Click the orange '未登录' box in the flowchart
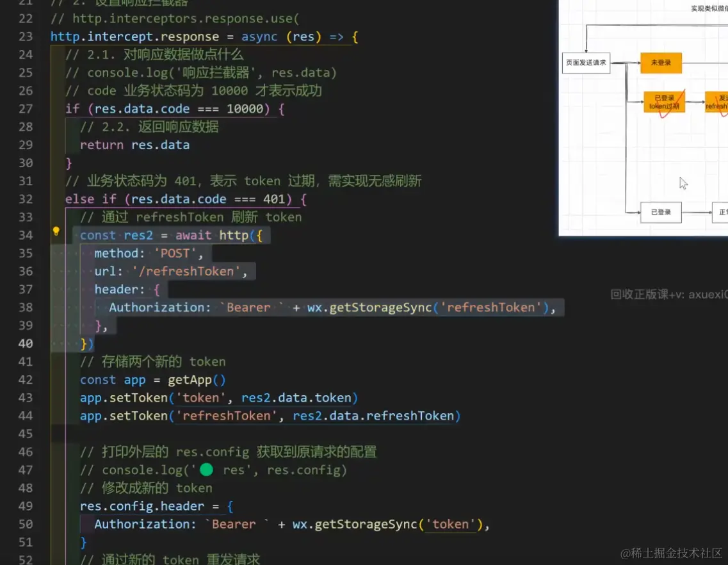The image size is (728, 565). pos(661,63)
